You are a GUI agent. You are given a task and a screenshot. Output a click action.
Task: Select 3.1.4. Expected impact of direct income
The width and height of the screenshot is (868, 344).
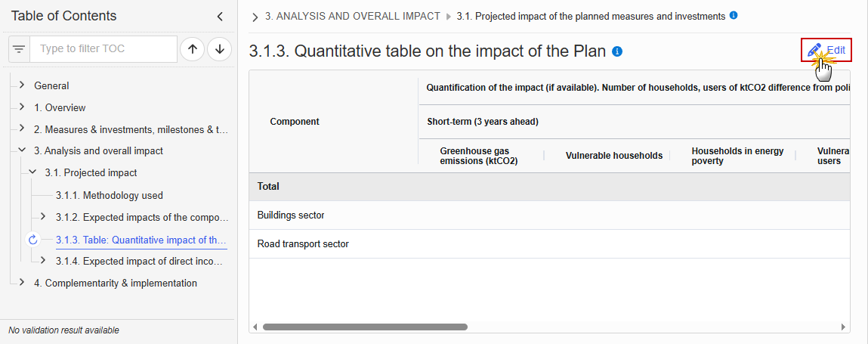(141, 261)
